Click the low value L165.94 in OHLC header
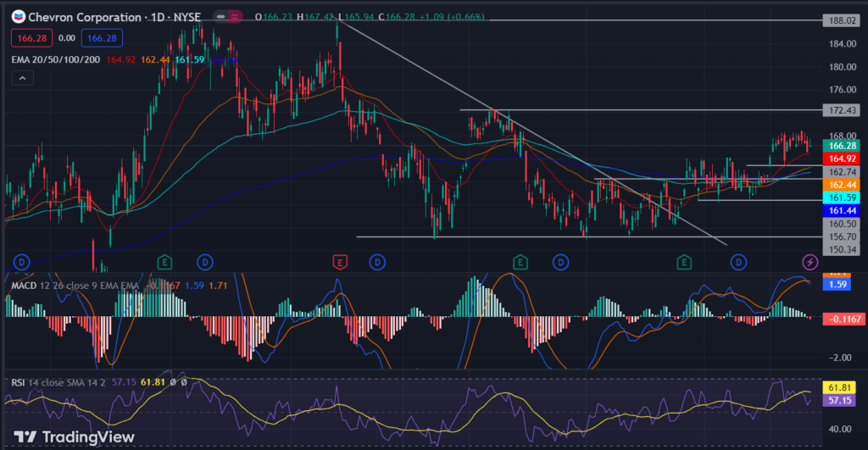 (356, 17)
